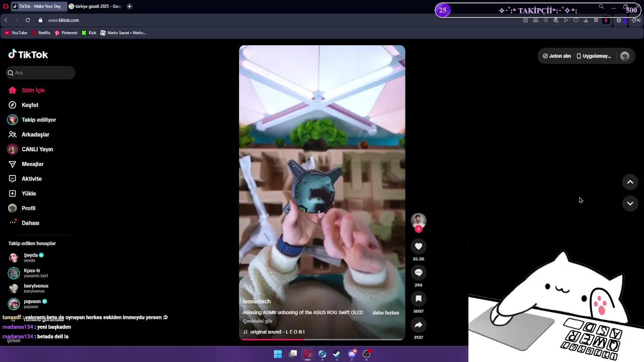644x362 pixels.
Task: Add page to bookmarks heart icon
Action: coord(576,20)
